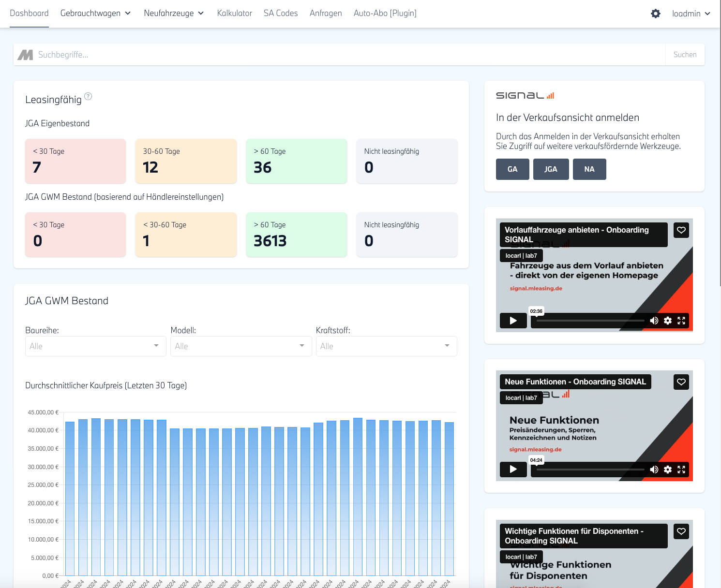Open fullscreen on the Neue Funktionen video

[681, 470]
